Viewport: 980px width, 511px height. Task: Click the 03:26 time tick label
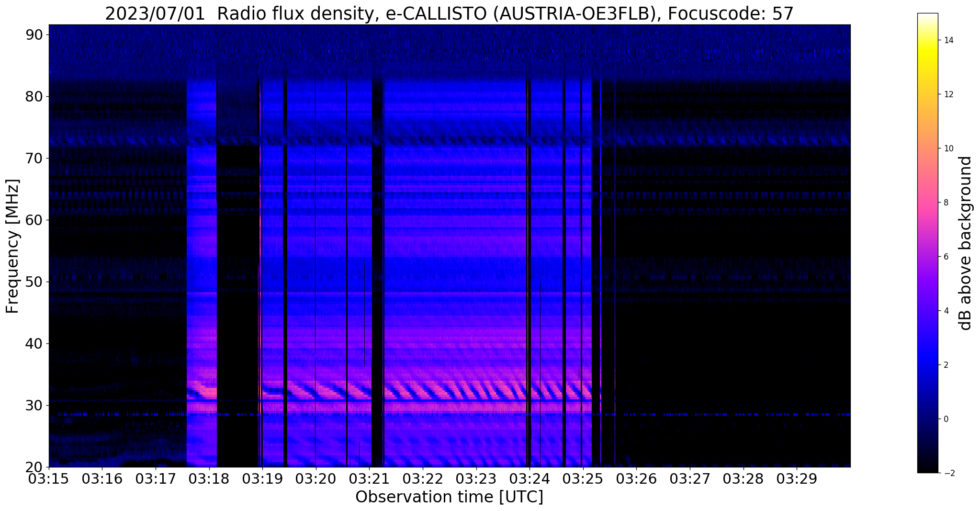[x=636, y=478]
